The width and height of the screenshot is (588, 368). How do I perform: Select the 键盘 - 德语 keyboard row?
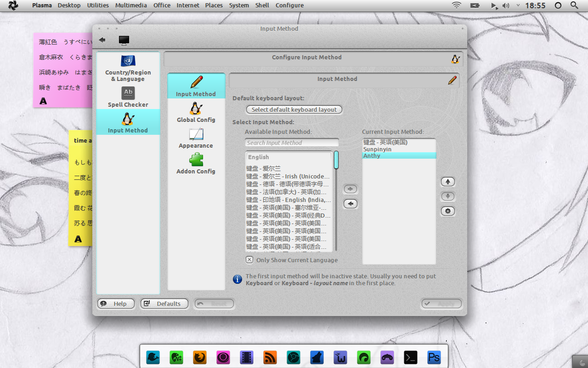tap(288, 184)
